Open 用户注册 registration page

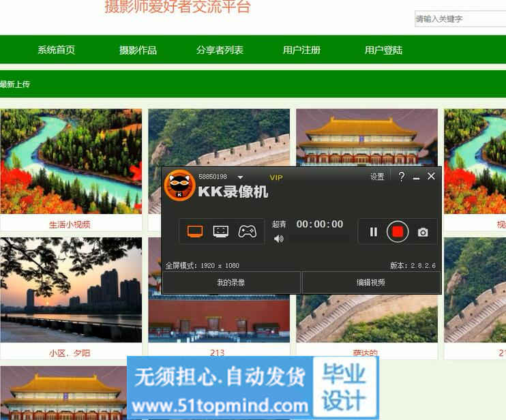click(301, 50)
